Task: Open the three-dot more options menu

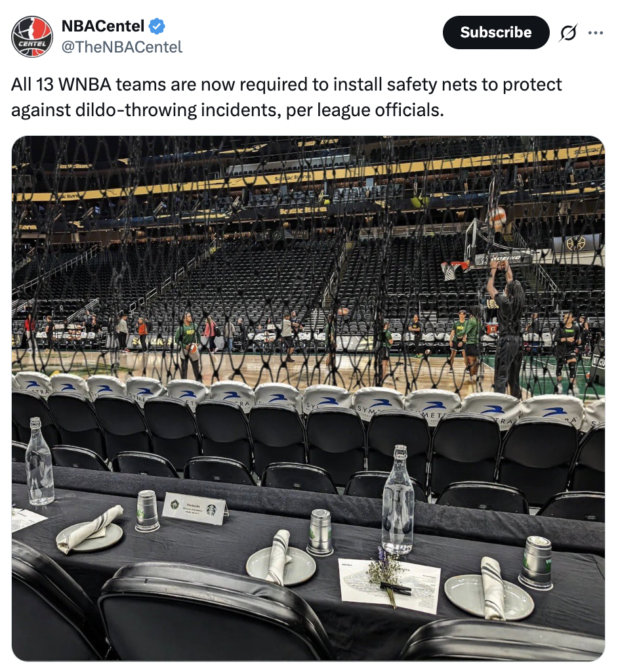Action: click(596, 33)
